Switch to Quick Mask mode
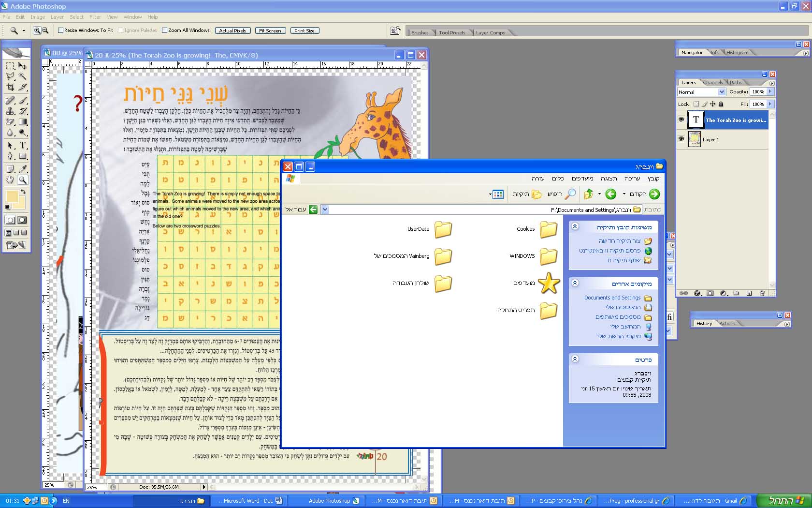812x508 pixels. (22, 220)
